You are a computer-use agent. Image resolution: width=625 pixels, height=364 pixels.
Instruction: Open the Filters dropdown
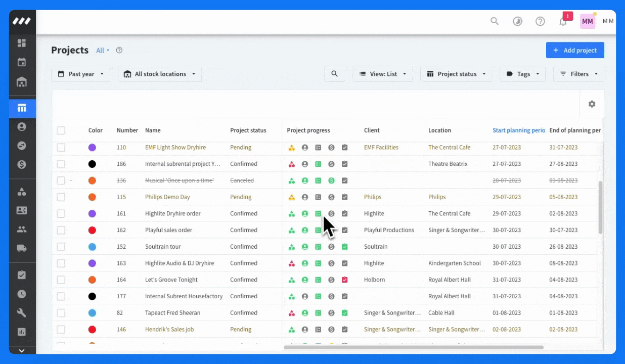pyautogui.click(x=578, y=74)
